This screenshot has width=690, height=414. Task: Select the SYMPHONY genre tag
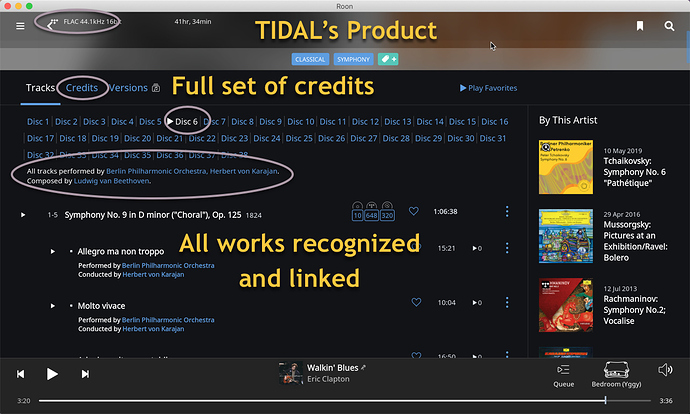[354, 59]
